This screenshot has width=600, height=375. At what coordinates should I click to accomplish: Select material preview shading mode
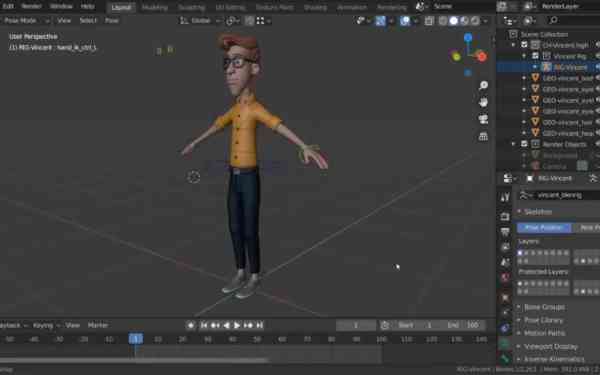[x=464, y=21]
